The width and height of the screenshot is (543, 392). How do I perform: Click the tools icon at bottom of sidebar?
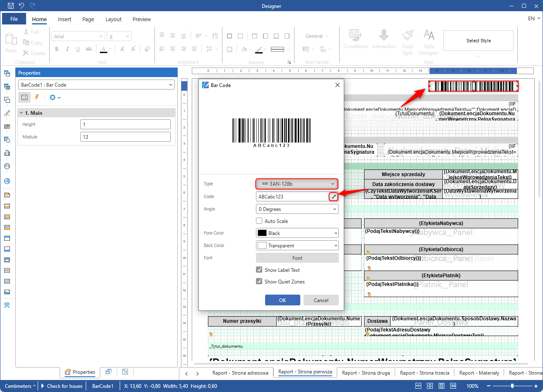coord(7,305)
